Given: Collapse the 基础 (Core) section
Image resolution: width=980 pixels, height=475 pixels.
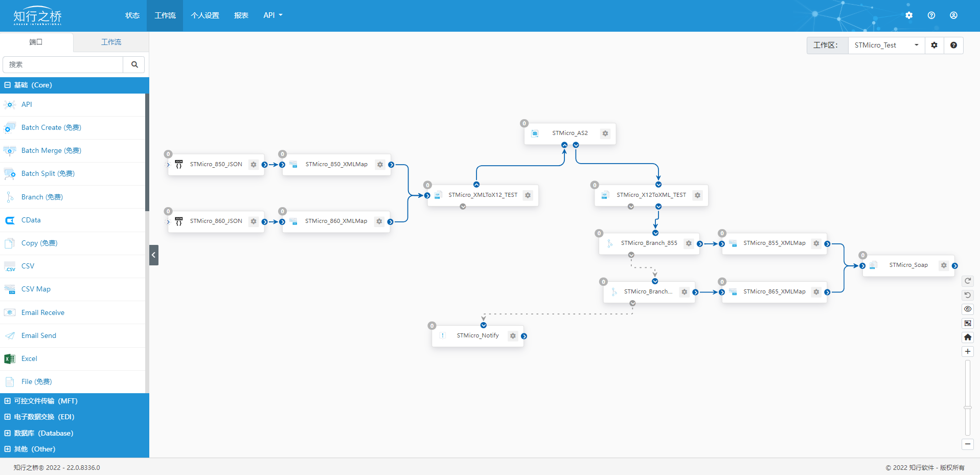Looking at the screenshot, I should [75, 85].
